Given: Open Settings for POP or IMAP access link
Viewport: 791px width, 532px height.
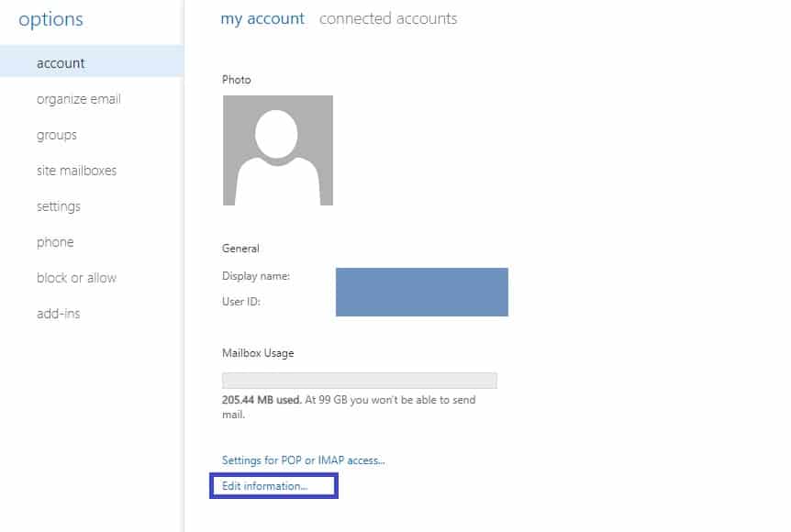Looking at the screenshot, I should (x=303, y=460).
